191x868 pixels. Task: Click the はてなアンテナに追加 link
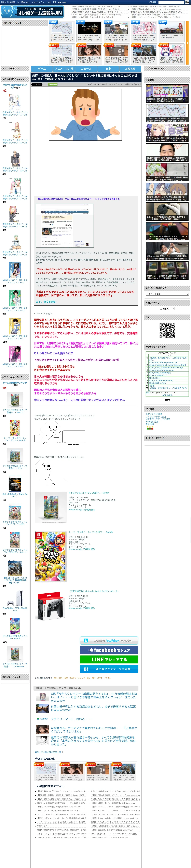pyautogui.click(x=156, y=417)
